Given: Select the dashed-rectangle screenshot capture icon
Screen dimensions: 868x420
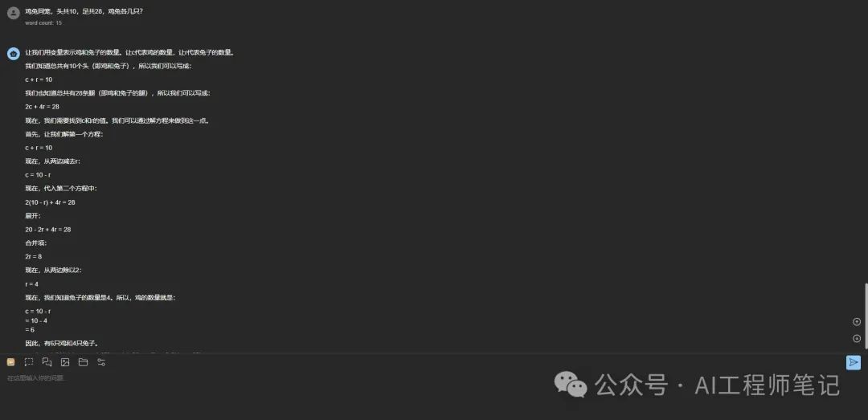Looking at the screenshot, I should point(29,362).
